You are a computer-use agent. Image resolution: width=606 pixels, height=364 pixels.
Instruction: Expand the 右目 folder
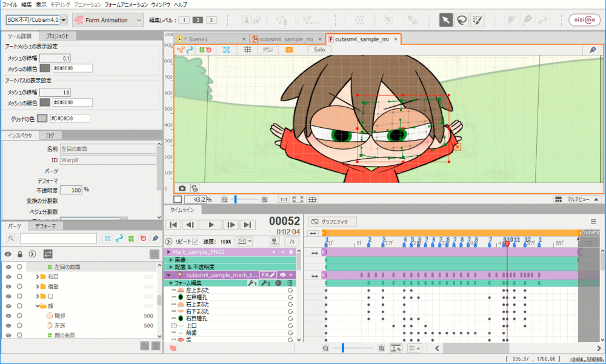click(37, 277)
